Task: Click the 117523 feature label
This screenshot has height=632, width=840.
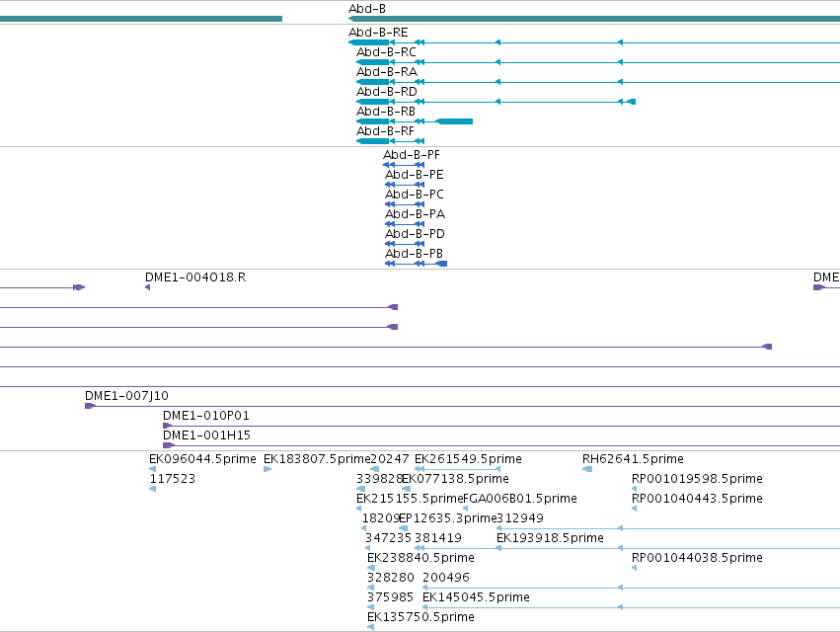Action: coord(173,479)
